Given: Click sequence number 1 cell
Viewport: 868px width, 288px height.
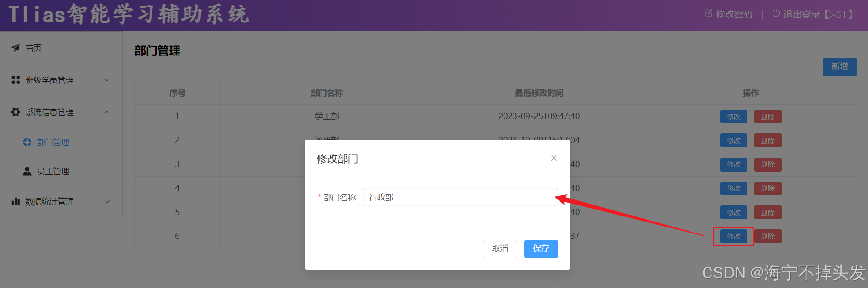Looking at the screenshot, I should pos(177,116).
